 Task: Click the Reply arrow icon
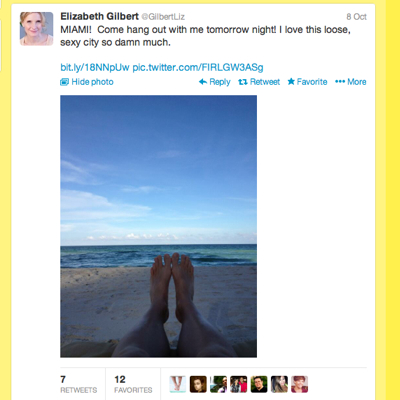pyautogui.click(x=203, y=82)
